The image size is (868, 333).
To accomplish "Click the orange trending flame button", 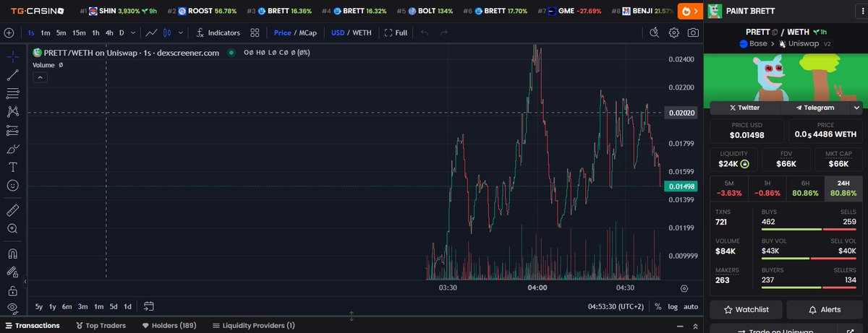I will pyautogui.click(x=689, y=12).
